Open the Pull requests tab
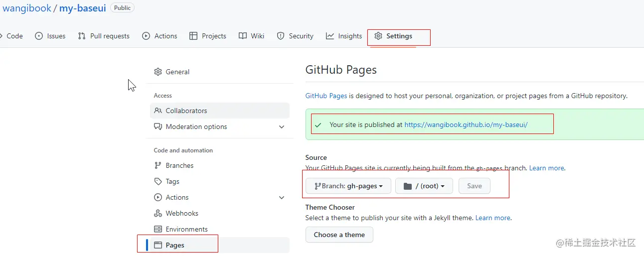The image size is (644, 256). click(104, 36)
